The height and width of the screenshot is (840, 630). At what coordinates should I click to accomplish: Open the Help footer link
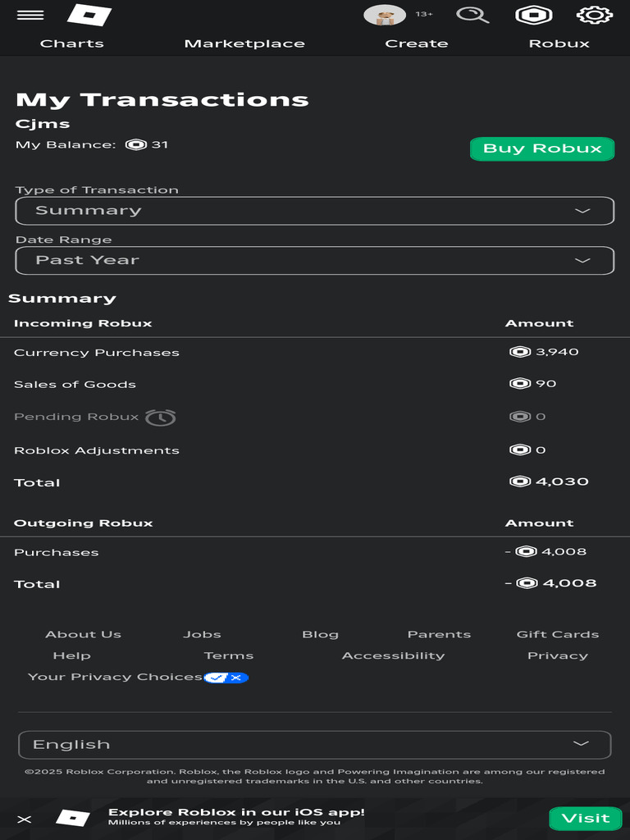point(72,655)
